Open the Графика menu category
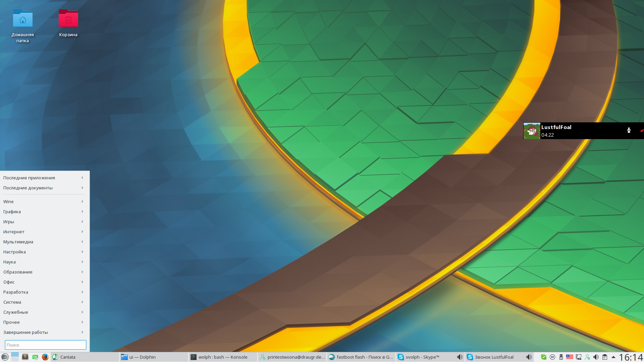 coord(44,212)
